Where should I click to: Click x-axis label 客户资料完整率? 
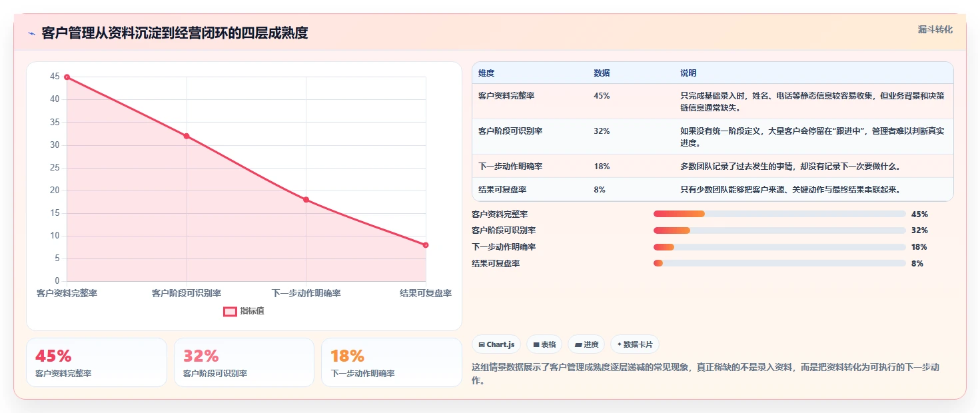click(67, 293)
